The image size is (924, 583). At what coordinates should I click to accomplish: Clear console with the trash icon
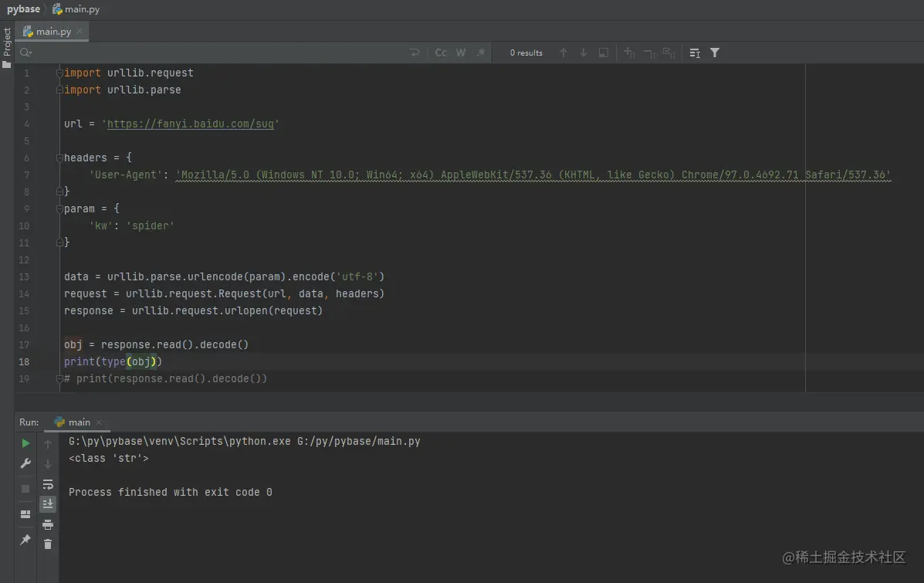(x=48, y=544)
